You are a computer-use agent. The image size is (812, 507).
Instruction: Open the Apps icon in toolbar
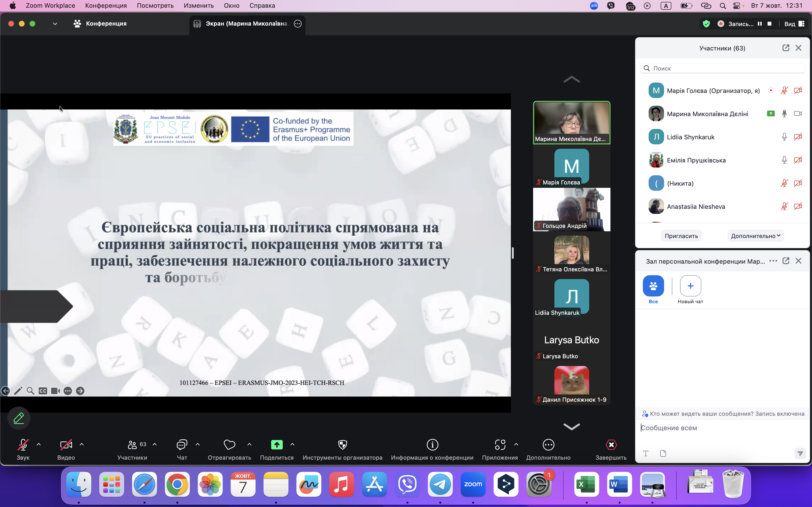pyautogui.click(x=500, y=445)
